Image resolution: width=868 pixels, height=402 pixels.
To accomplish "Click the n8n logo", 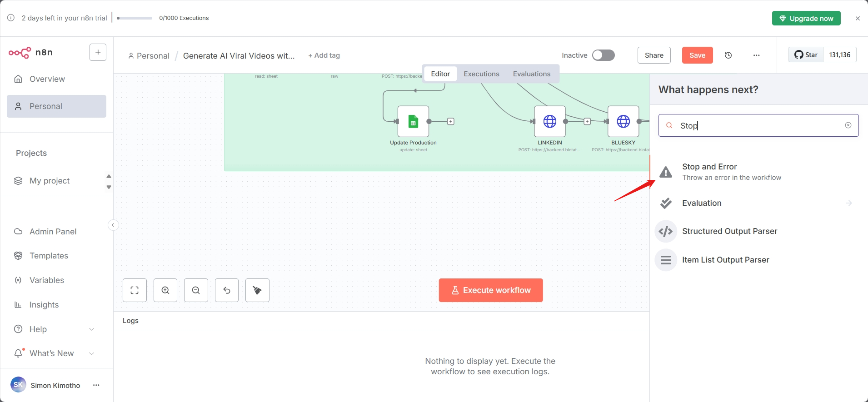I will (x=30, y=52).
